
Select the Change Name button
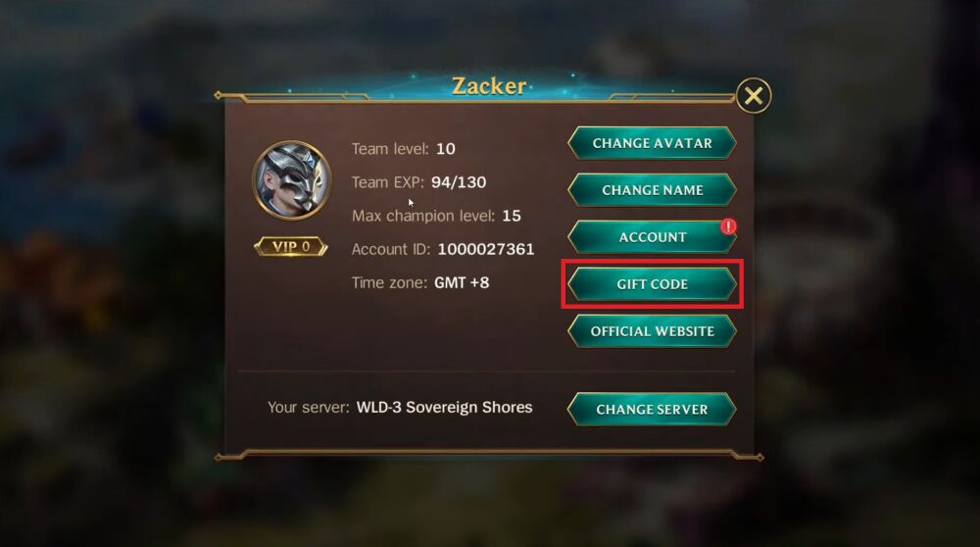[x=652, y=190]
